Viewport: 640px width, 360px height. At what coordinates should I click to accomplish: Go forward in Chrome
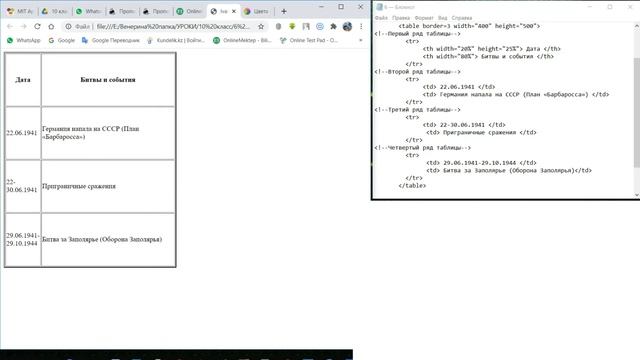(x=24, y=27)
